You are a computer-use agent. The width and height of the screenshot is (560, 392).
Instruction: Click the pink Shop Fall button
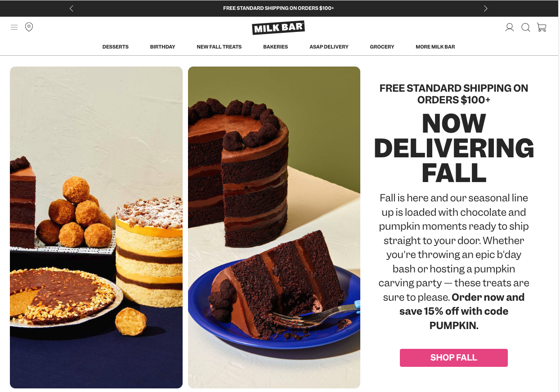tap(454, 358)
